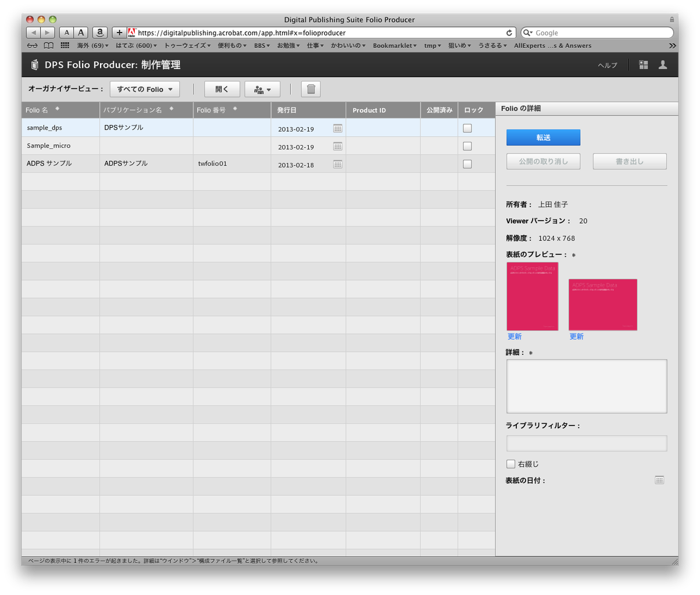This screenshot has width=700, height=595.
Task: Toggle the lock checkbox for ADPS サンプル
Action: click(467, 164)
